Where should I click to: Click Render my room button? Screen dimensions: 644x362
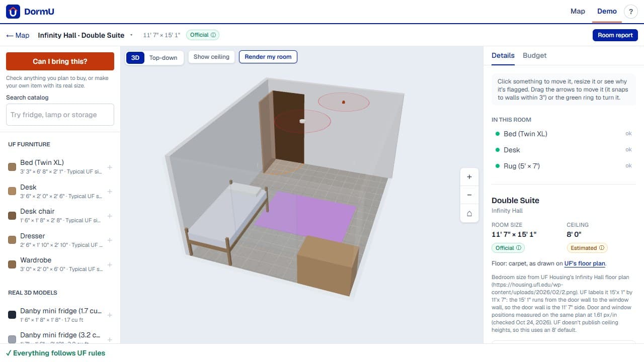[268, 57]
